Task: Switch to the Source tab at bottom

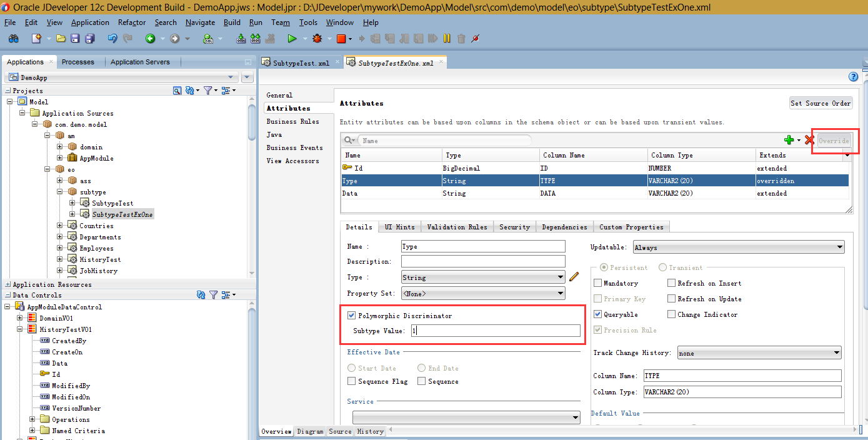Action: tap(340, 431)
